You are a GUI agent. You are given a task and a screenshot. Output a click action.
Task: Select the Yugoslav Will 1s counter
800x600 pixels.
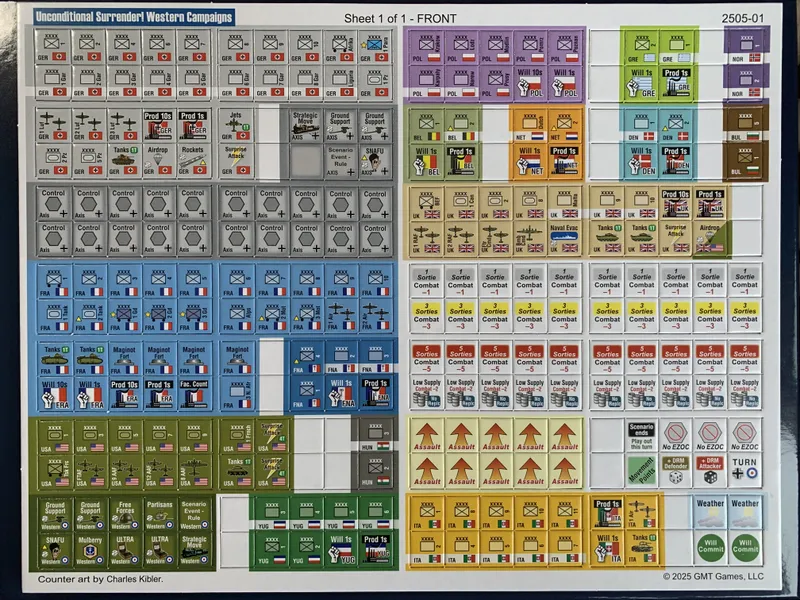[x=341, y=549]
